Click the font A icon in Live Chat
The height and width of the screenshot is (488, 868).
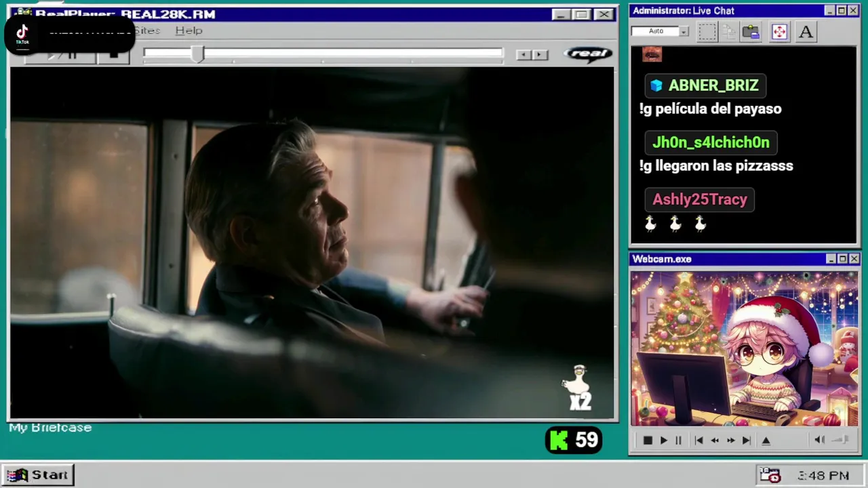click(806, 32)
